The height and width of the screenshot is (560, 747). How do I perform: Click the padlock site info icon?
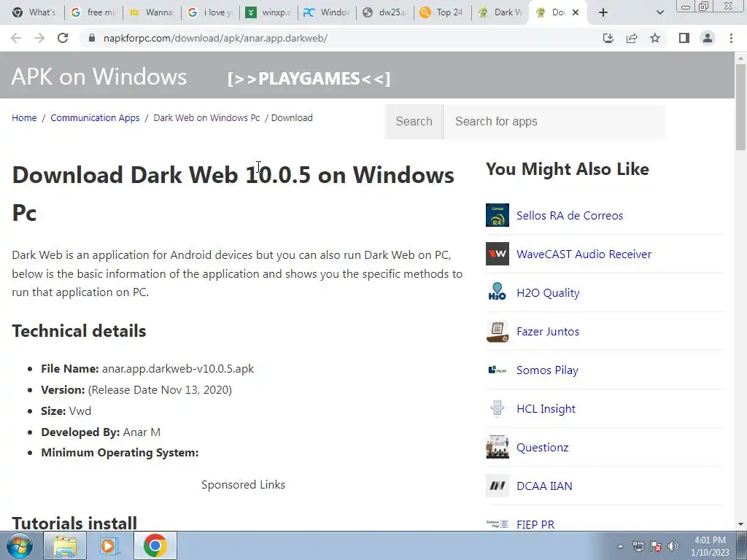(91, 38)
